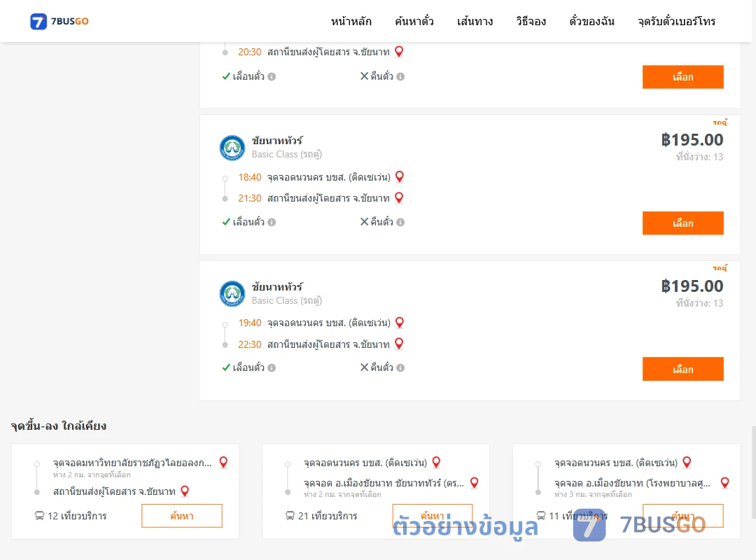Open the ตั๋วของฉัน menu item
The width and height of the screenshot is (756, 560).
(591, 21)
